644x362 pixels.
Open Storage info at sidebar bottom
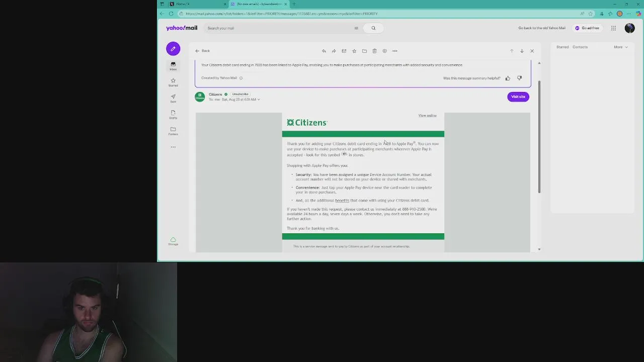pyautogui.click(x=173, y=241)
